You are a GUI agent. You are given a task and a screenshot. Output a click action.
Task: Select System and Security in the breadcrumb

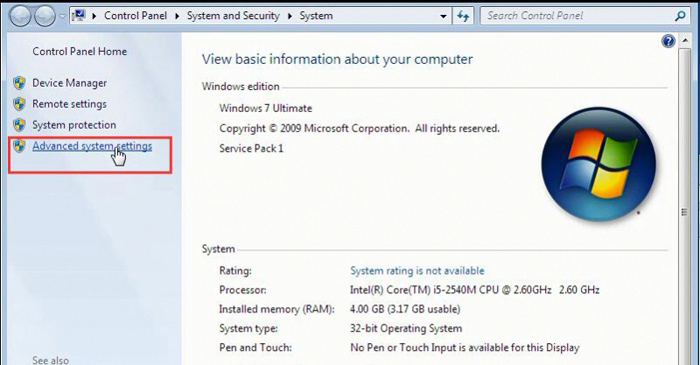[x=233, y=16]
